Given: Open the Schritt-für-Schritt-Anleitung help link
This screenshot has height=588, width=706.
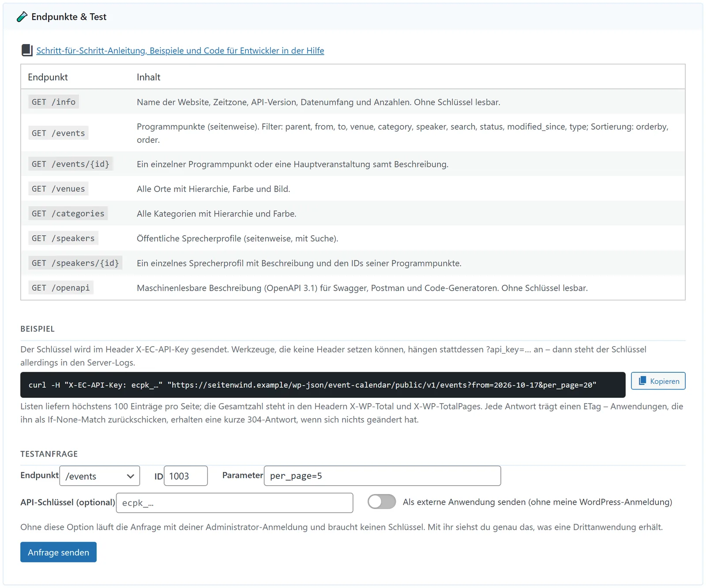Looking at the screenshot, I should click(180, 51).
